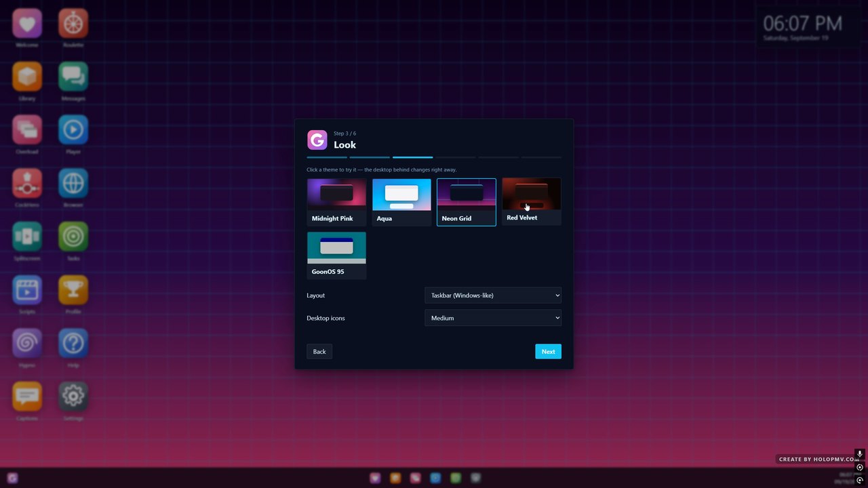The image size is (868, 488).
Task: Choose the Midnight Pink theme thumbnail
Action: click(x=336, y=202)
